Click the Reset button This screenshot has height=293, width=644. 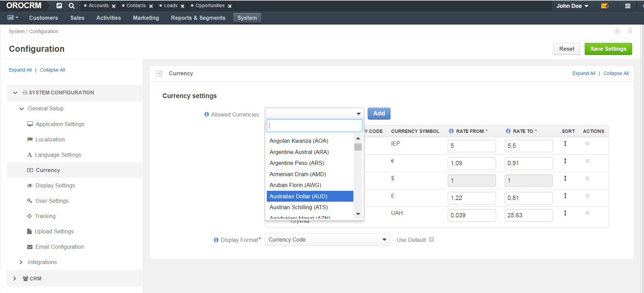(567, 49)
